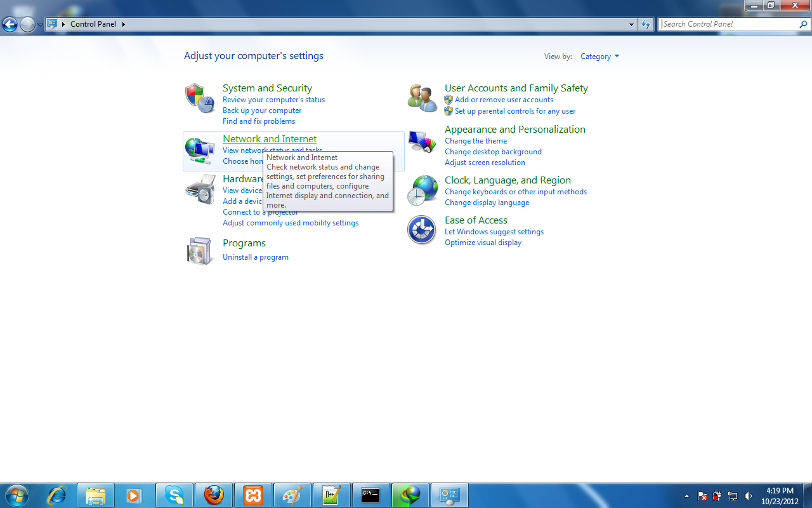The image size is (812, 508).
Task: Open the User Accounts people icon
Action: pos(422,98)
